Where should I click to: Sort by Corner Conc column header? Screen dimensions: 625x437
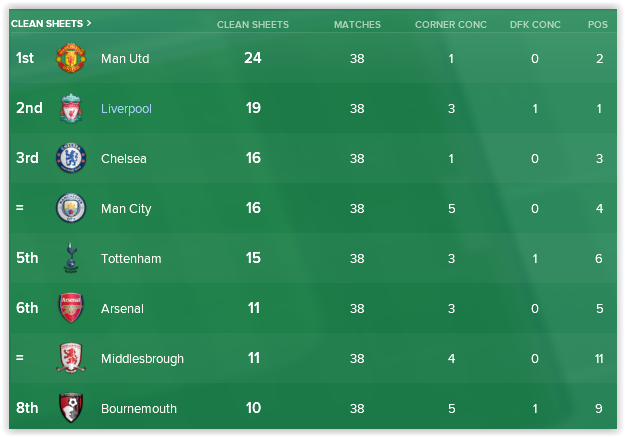[x=451, y=23]
